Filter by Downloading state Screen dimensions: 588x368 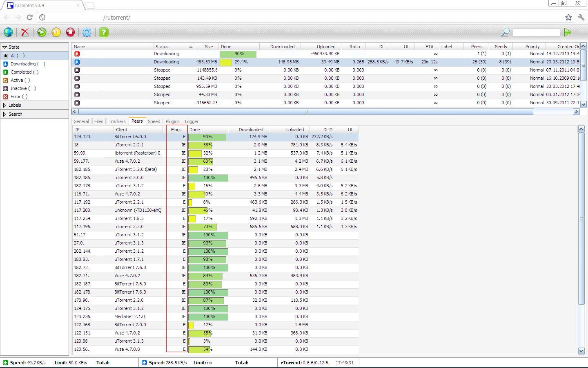click(35, 64)
